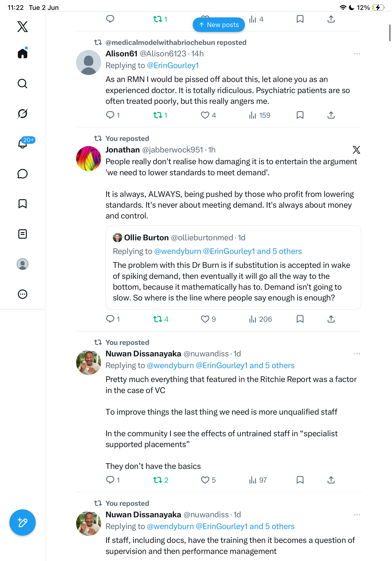
Task: Open more options on Nuwan's Ritchie Report post
Action: (357, 354)
